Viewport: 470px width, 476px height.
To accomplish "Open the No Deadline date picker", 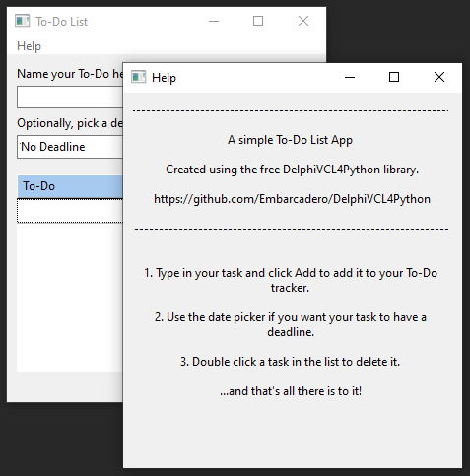I will pyautogui.click(x=70, y=147).
